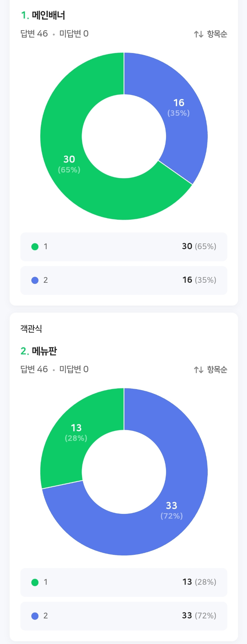Click the blue dot in 메인배너 legend
The height and width of the screenshot is (644, 247).
[x=35, y=280]
